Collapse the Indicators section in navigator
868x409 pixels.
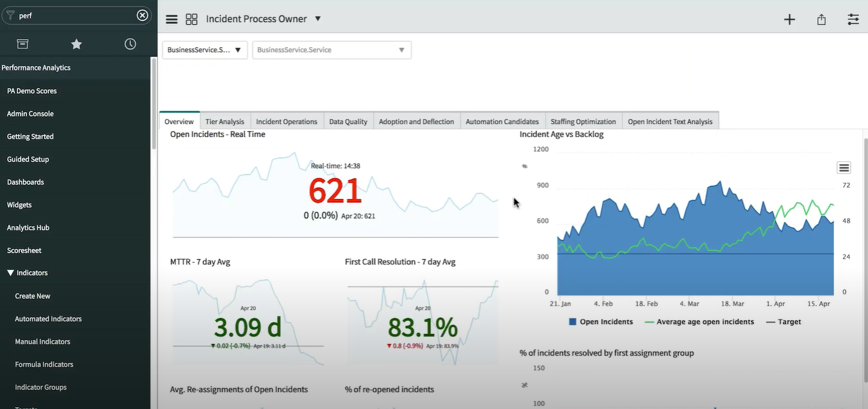pos(11,273)
